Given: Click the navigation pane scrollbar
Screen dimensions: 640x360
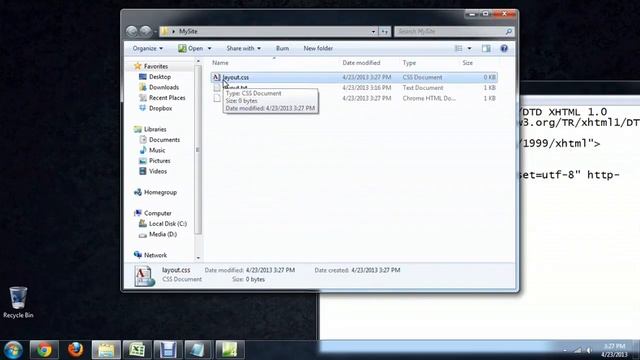Looking at the screenshot, I should (198, 149).
